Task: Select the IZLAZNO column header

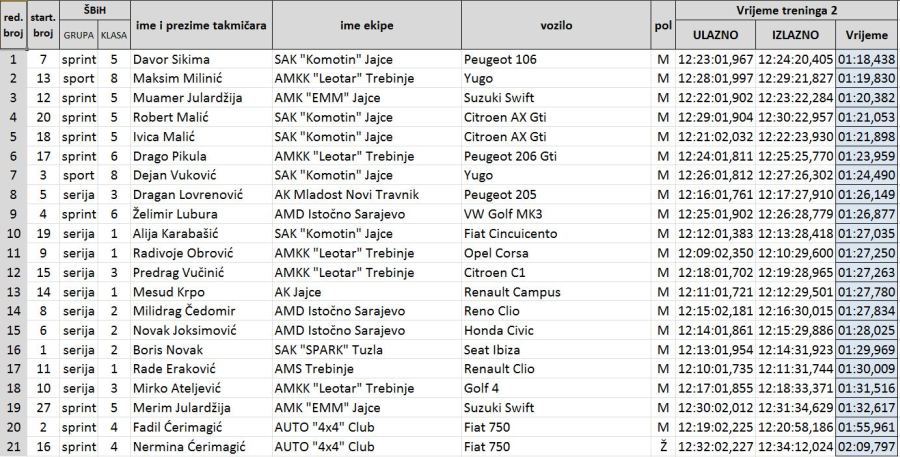Action: [795, 35]
